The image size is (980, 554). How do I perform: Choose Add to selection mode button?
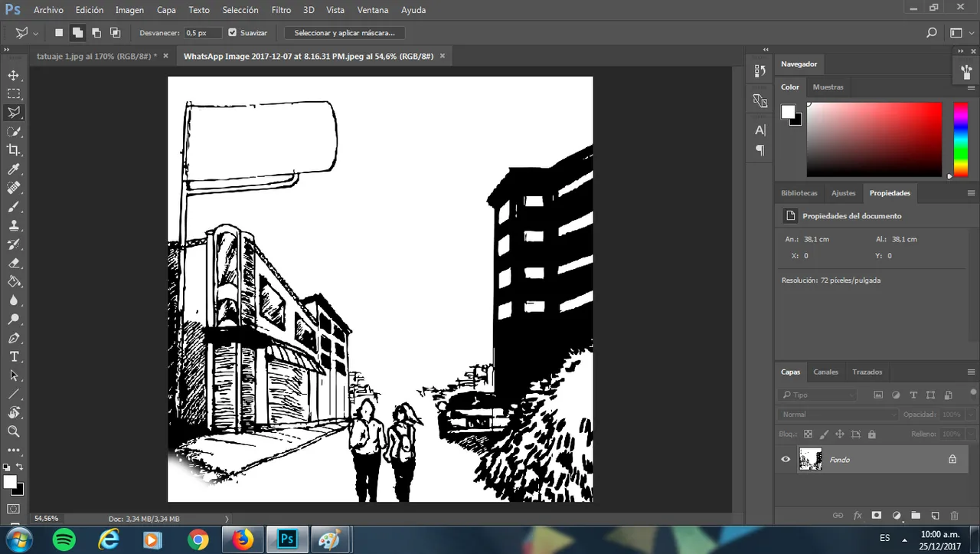coord(77,33)
